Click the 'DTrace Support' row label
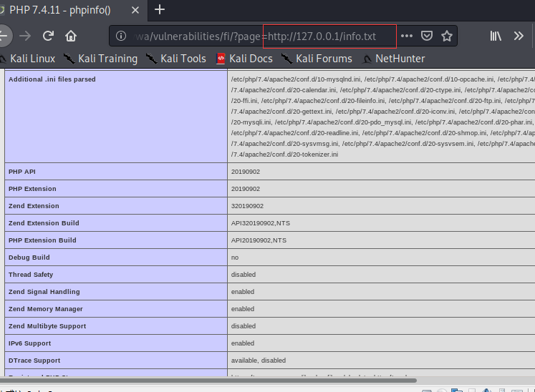535x392 pixels. tap(34, 361)
